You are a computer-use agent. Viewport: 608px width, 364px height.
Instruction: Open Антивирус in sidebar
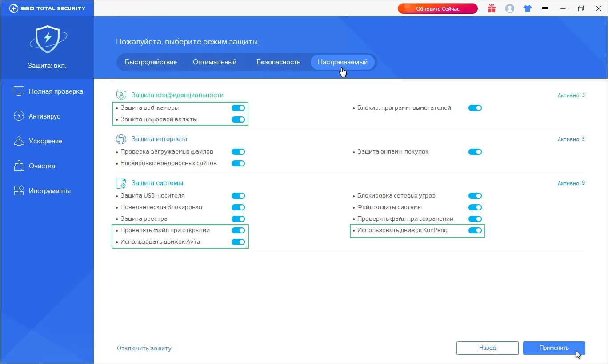tap(47, 116)
